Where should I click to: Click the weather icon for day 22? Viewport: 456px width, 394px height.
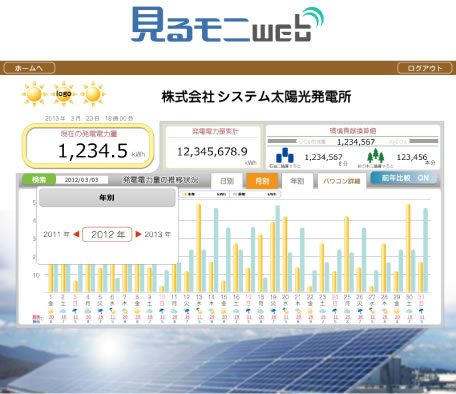click(x=310, y=311)
